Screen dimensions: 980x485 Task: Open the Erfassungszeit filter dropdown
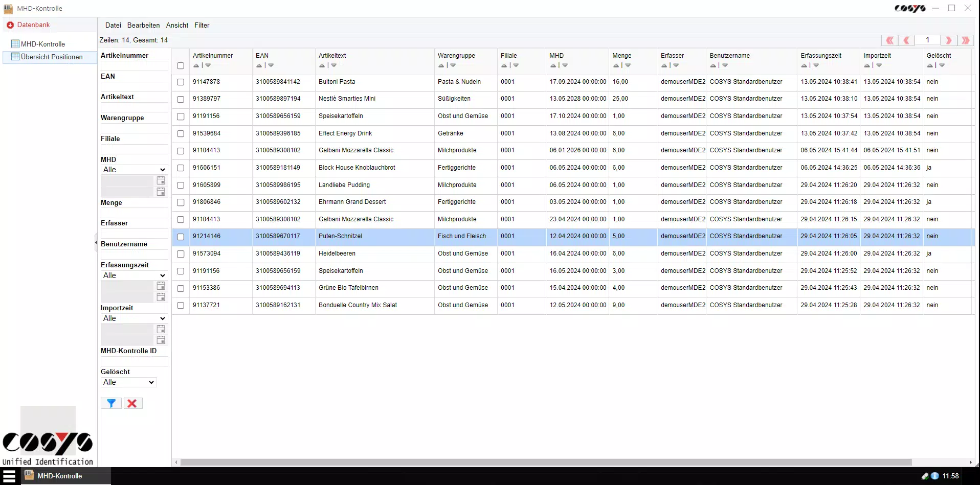coord(134,275)
